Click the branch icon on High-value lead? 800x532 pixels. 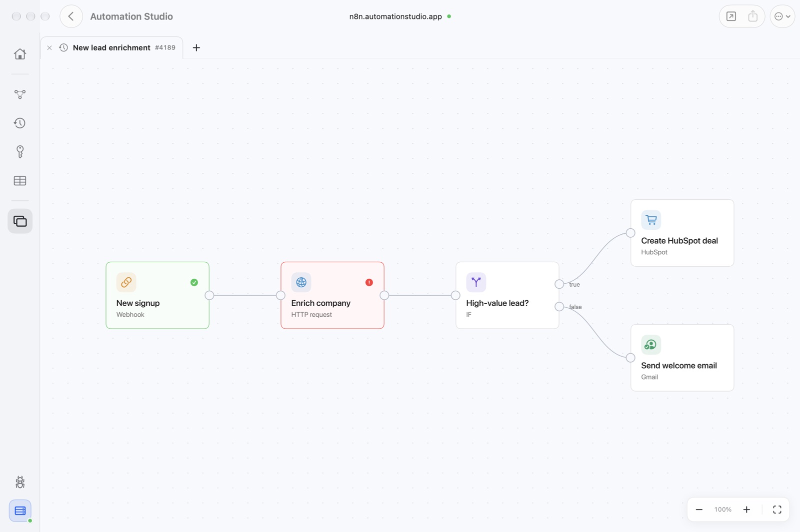(x=476, y=282)
